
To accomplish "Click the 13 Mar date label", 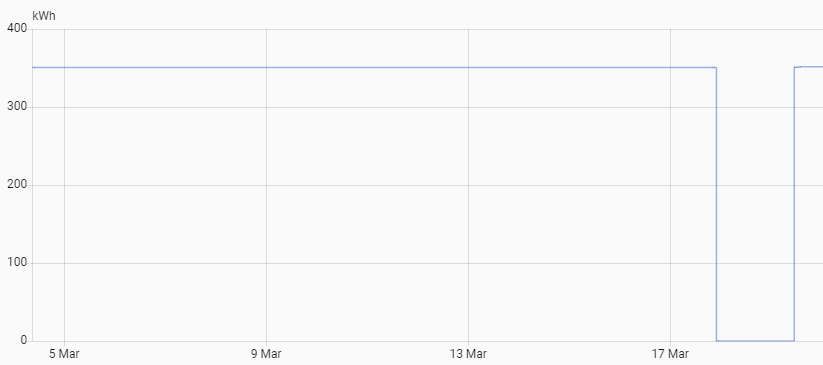I will (x=468, y=354).
